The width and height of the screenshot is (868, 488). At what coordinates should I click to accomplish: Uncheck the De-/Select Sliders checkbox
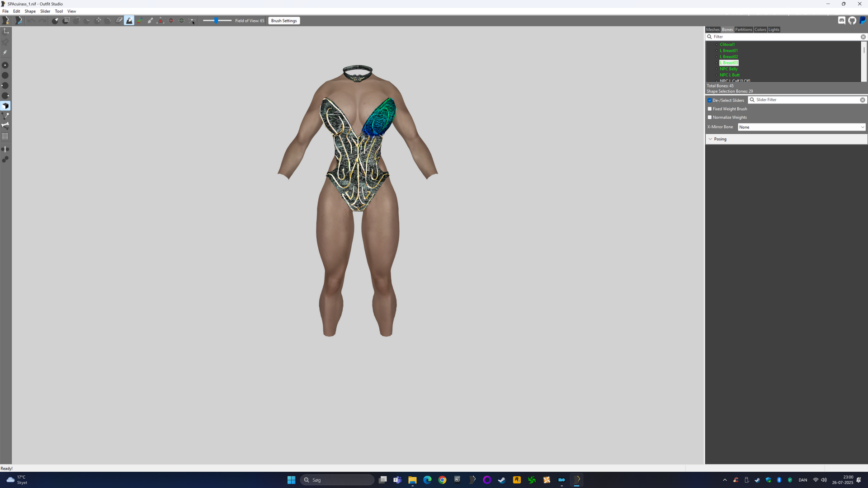[710, 100]
